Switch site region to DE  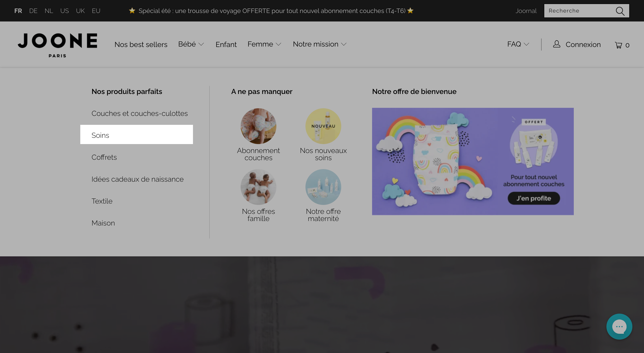tap(33, 11)
